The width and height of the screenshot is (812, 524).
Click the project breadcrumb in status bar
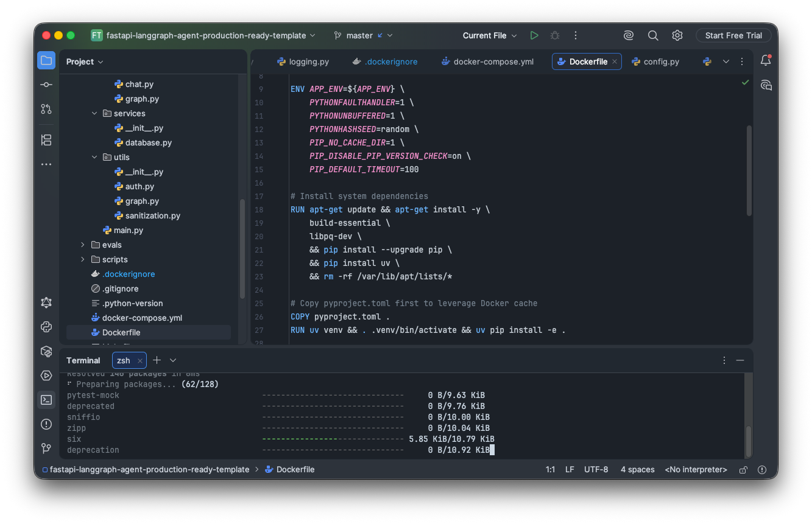[x=146, y=470]
